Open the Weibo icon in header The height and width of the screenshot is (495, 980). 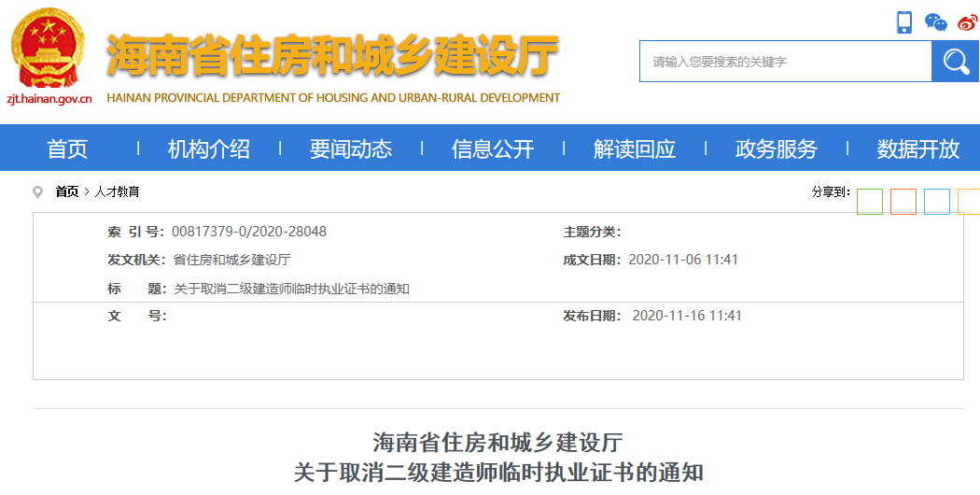(x=968, y=22)
